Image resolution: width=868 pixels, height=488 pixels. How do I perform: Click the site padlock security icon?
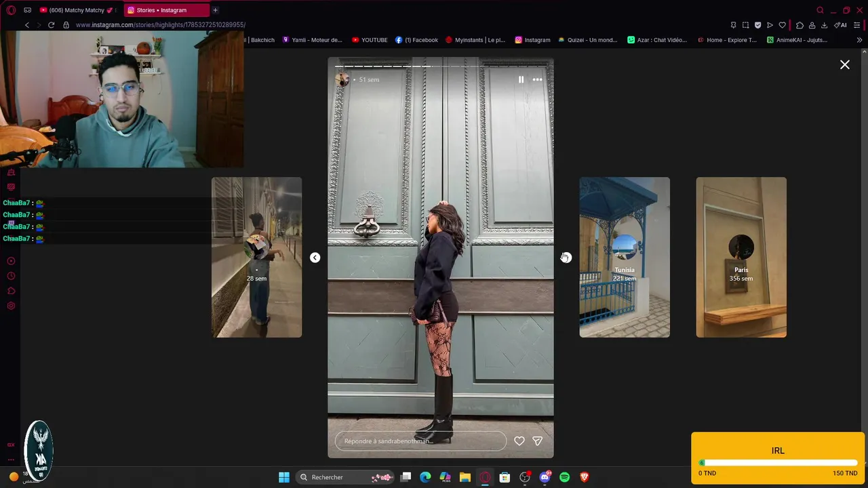coord(66,25)
